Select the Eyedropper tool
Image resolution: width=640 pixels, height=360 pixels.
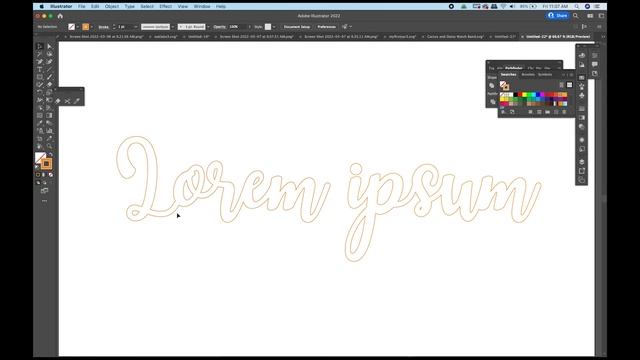(x=40, y=123)
